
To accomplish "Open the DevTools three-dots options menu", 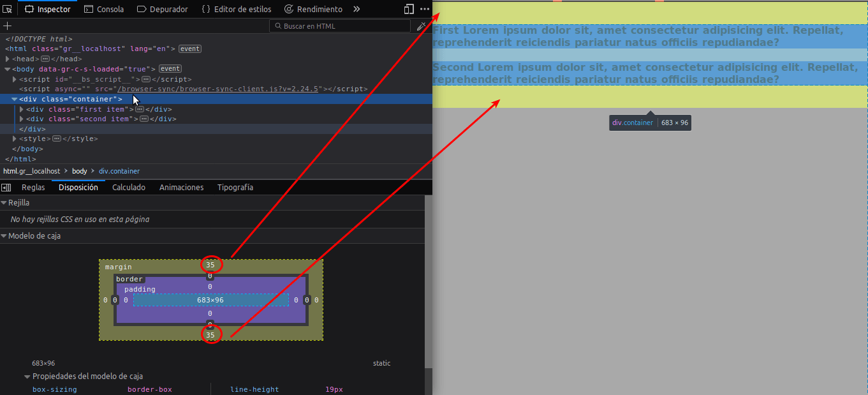I will click(425, 9).
